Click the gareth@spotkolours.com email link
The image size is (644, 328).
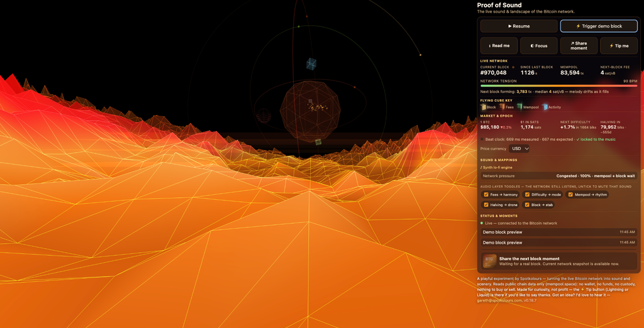[x=499, y=300]
